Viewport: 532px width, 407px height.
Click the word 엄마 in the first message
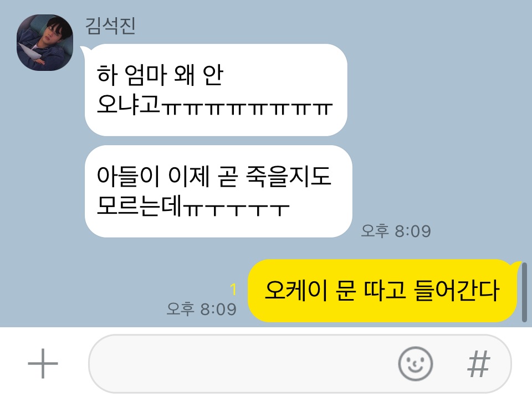pos(146,75)
